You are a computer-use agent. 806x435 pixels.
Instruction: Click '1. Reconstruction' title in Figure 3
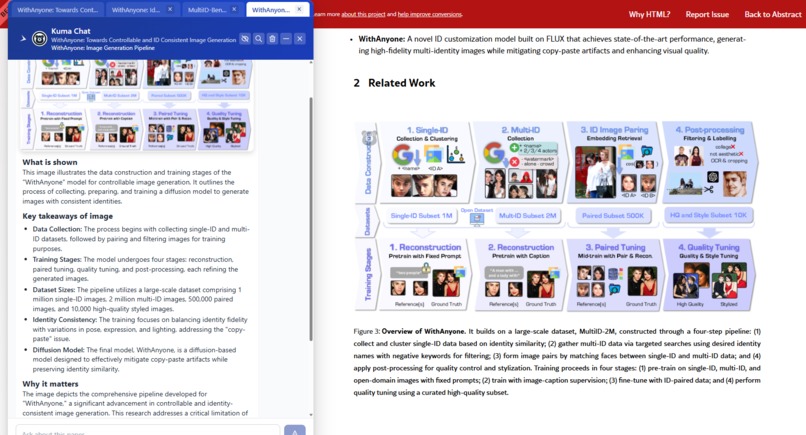point(425,247)
